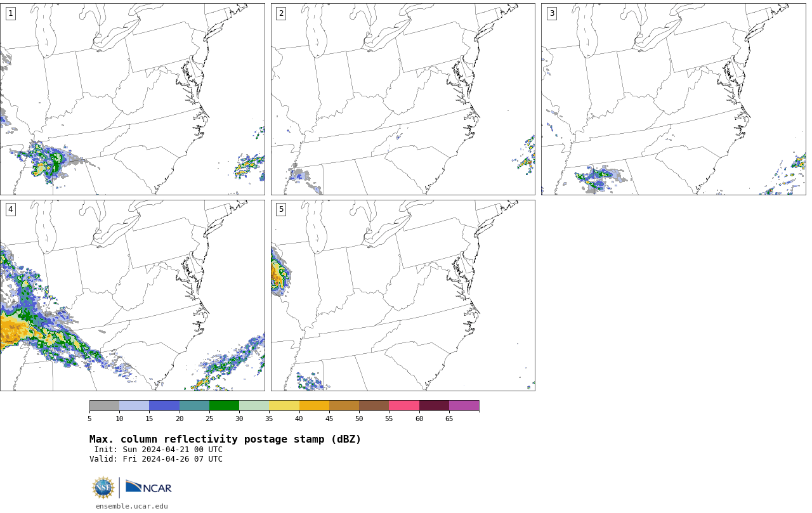Click the brown 50-55 dBZ swatch

[x=374, y=406]
